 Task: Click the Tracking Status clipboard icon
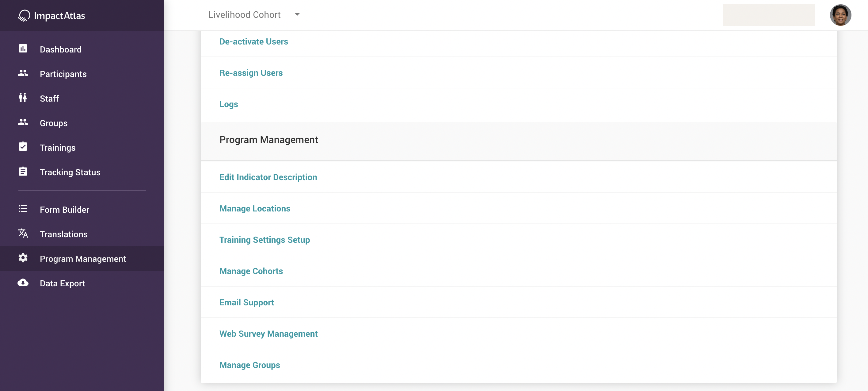click(23, 171)
